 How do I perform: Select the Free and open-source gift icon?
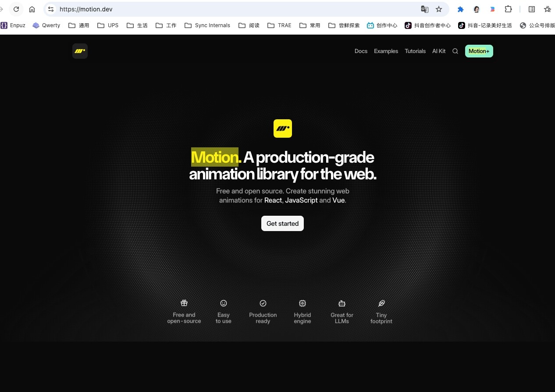tap(184, 303)
